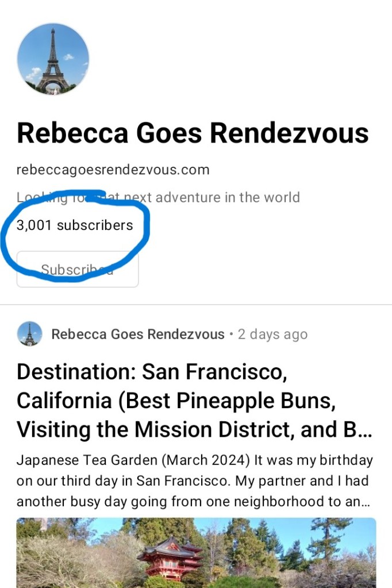Click the excerpt line mentioning "My partner and I"

click(192, 481)
